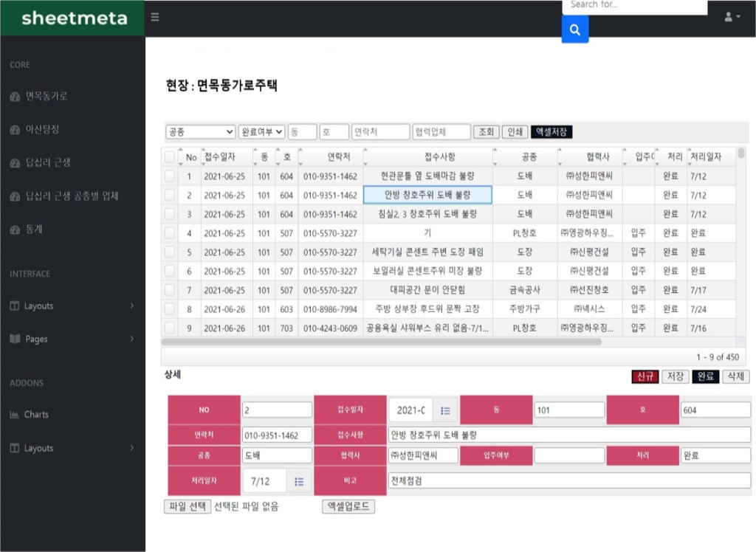Viewport: 756px width, 552px height.
Task: Click the dashboard icon beside 면목동가로
Action: (15, 97)
